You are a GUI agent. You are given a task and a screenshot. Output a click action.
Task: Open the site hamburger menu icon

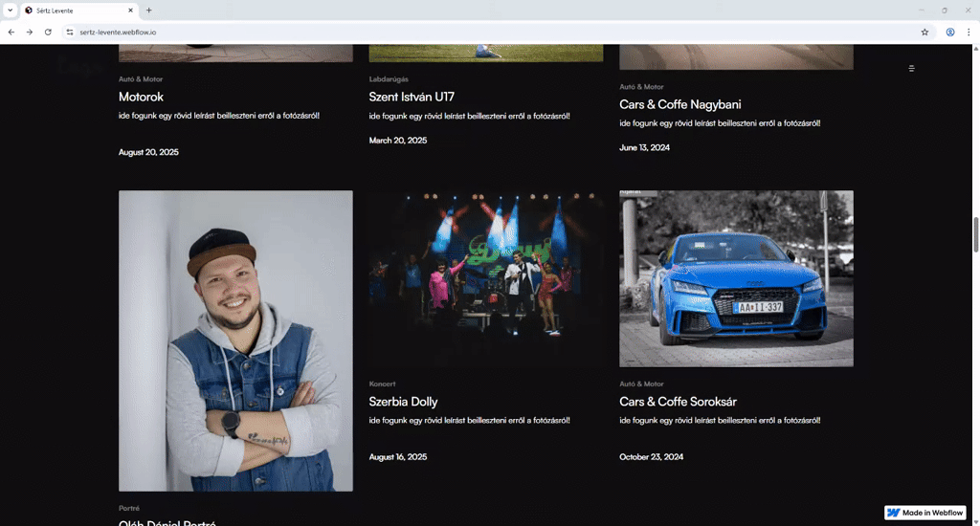coord(911,69)
